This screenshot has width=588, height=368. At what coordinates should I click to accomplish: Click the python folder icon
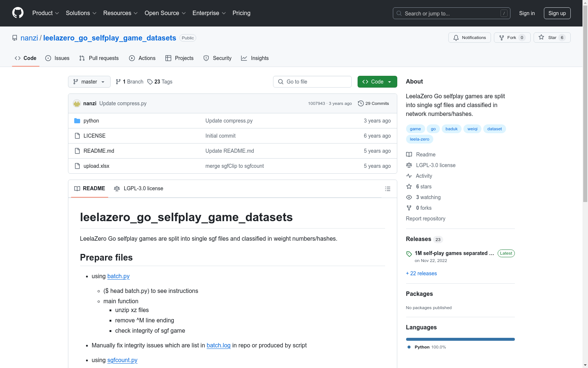[x=77, y=121]
